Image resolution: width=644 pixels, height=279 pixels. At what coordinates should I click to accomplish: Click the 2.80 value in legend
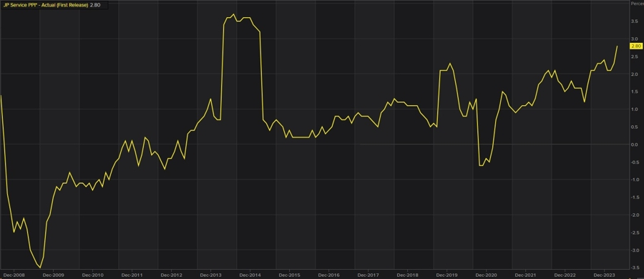point(95,5)
